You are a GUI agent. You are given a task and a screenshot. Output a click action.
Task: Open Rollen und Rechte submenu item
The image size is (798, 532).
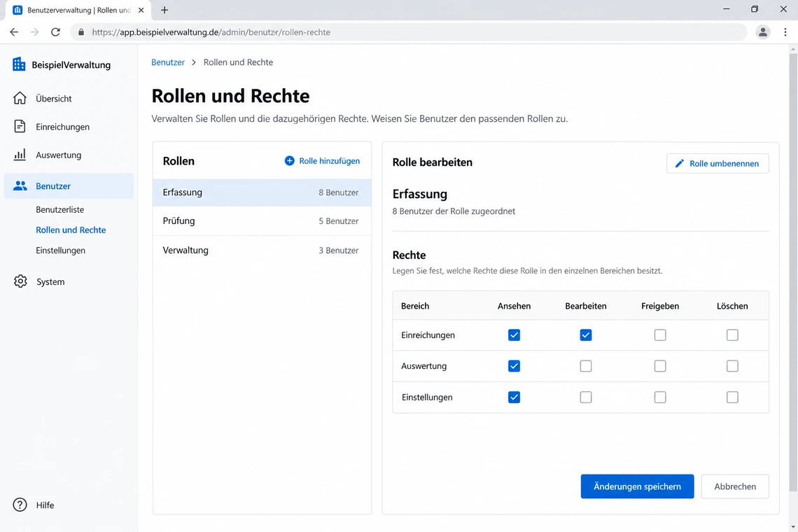click(71, 230)
